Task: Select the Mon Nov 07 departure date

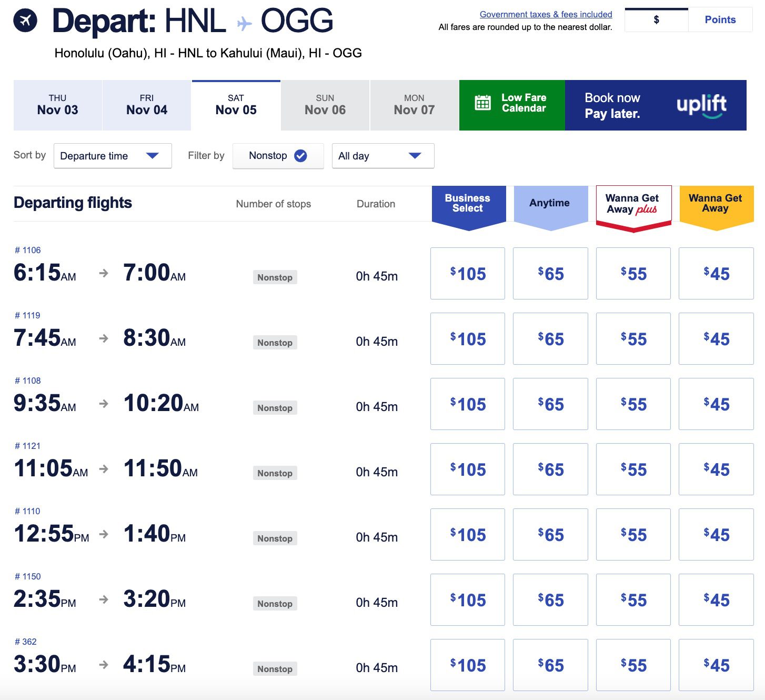Action: tap(414, 105)
